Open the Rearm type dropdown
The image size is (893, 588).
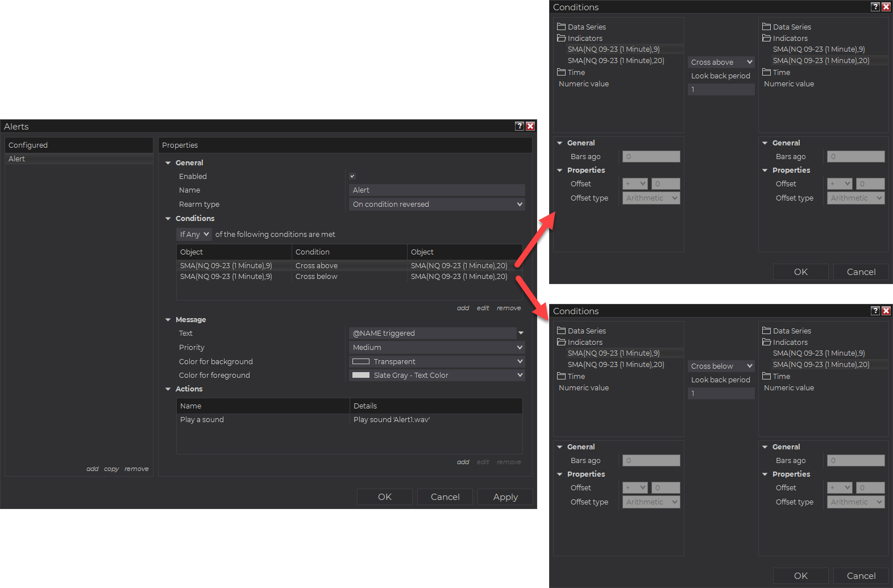point(437,204)
